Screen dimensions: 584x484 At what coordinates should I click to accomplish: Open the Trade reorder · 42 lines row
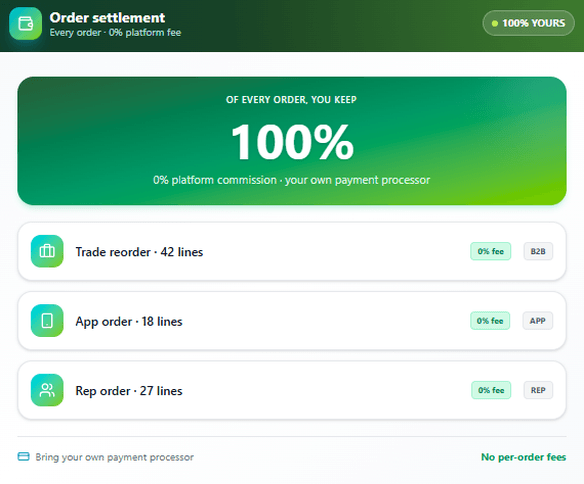point(292,251)
